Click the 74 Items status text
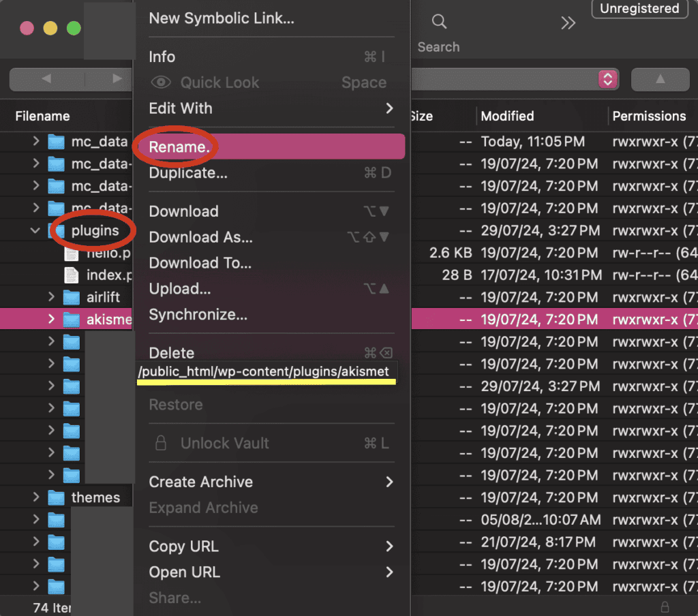The height and width of the screenshot is (616, 698). coord(52,608)
